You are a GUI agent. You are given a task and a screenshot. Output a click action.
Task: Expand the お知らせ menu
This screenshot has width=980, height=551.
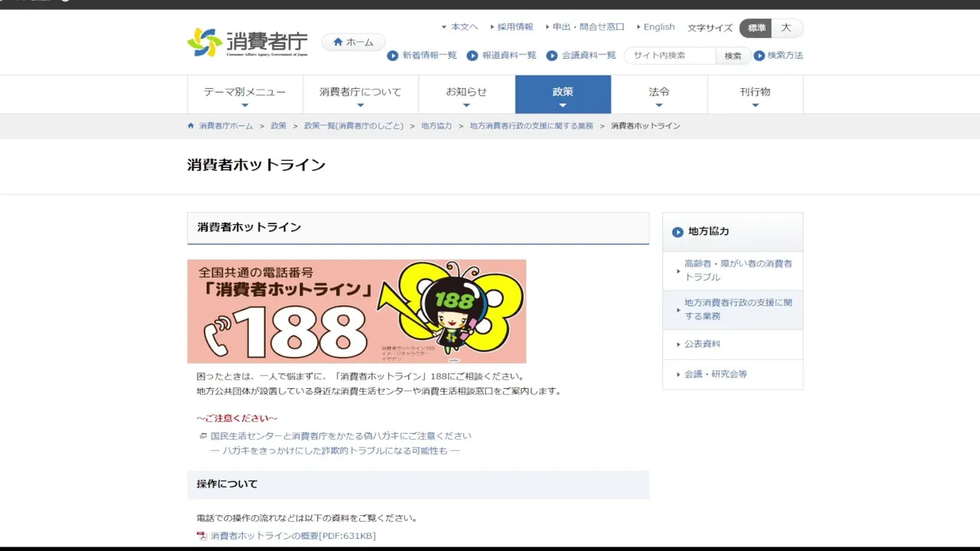(466, 94)
